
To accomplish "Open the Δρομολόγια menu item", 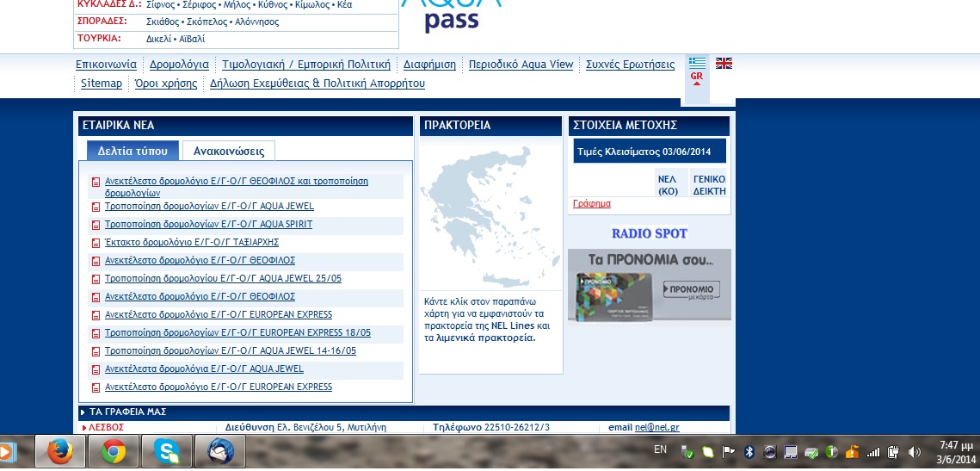I will pos(179,65).
